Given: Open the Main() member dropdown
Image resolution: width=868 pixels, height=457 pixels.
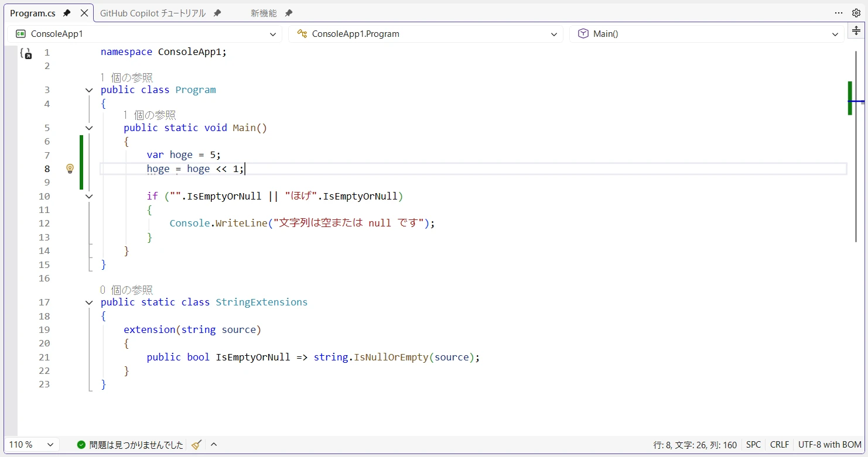Looking at the screenshot, I should 706,34.
